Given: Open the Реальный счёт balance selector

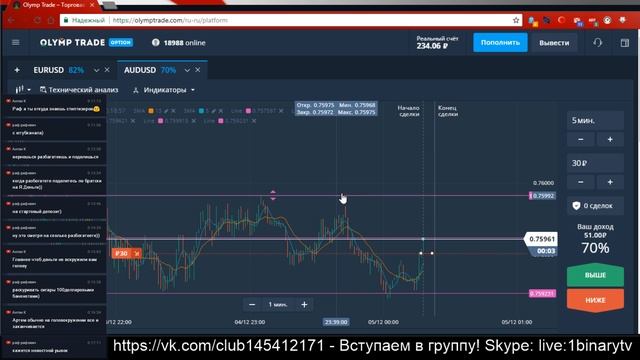Looking at the screenshot, I should (x=437, y=42).
